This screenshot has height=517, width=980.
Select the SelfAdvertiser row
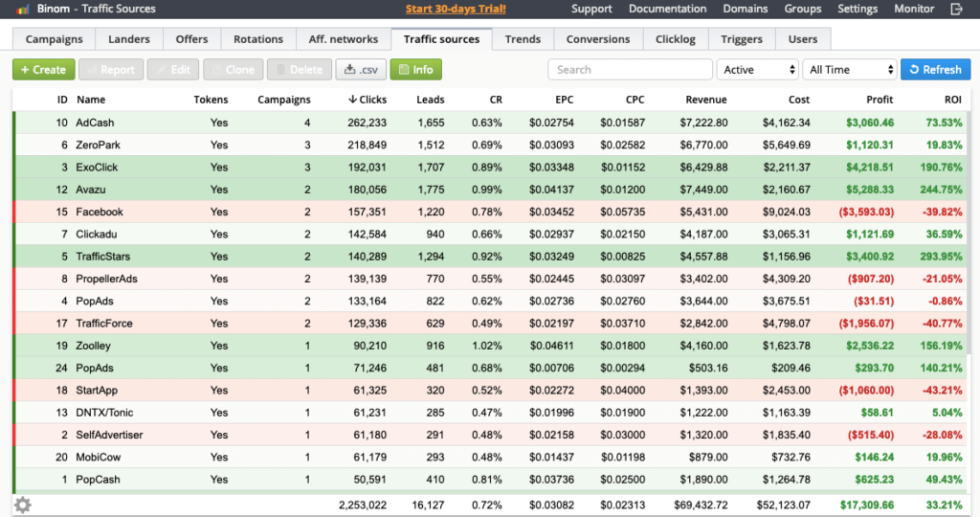[490, 435]
